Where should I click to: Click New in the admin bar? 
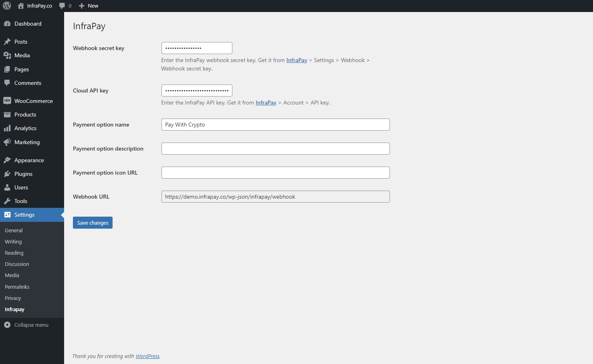(x=93, y=6)
